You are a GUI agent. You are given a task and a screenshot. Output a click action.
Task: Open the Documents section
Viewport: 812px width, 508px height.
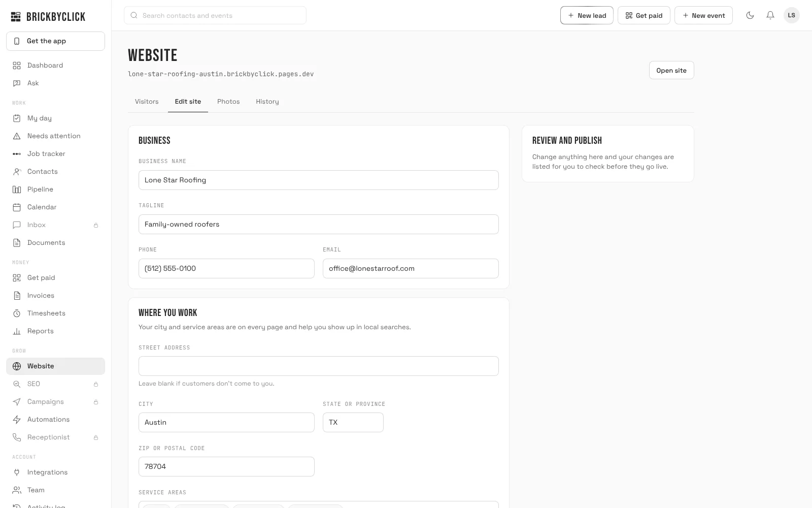point(55,243)
